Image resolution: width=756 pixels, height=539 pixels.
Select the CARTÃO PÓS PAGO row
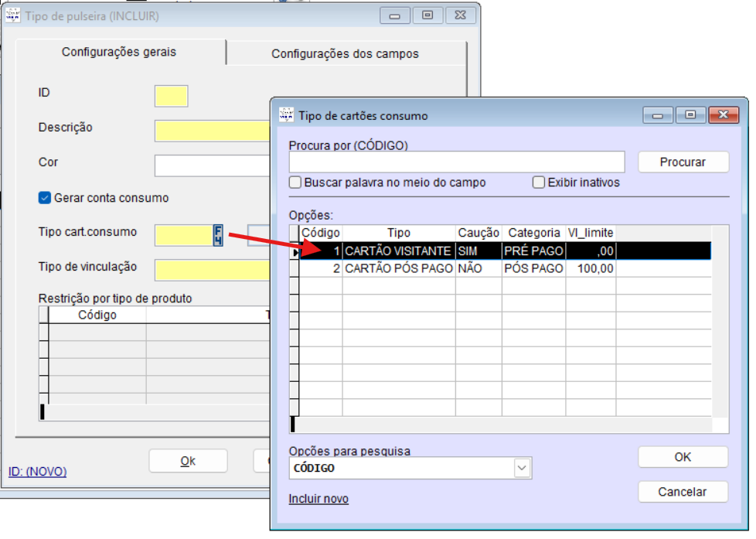(x=398, y=268)
